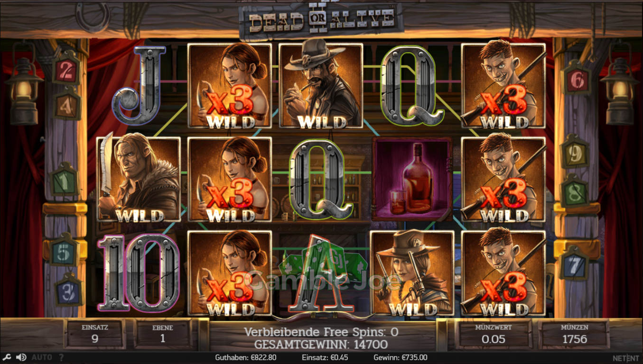Screen dimensions: 643x364
Task: Click the Ebene level panel showing 1
Action: (x=163, y=334)
